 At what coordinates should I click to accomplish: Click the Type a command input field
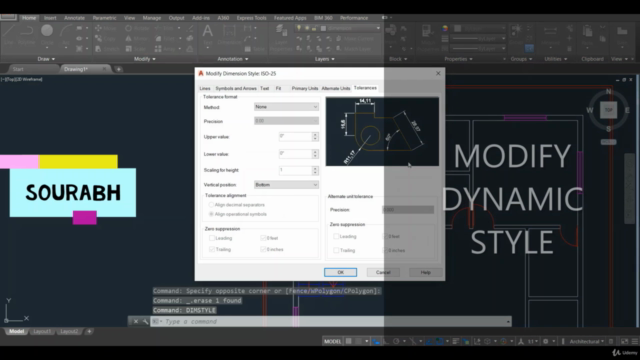pyautogui.click(x=331, y=322)
